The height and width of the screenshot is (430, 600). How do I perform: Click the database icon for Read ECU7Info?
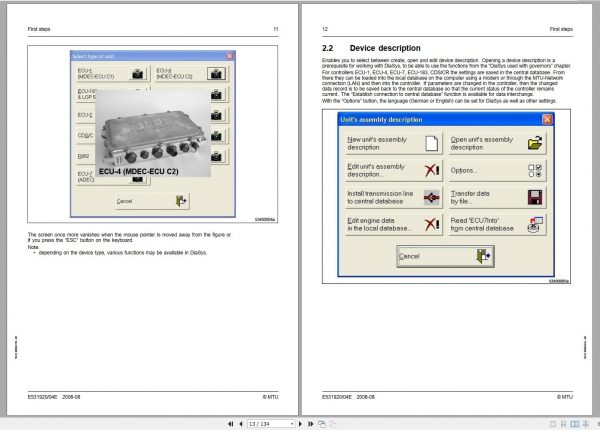coord(535,225)
